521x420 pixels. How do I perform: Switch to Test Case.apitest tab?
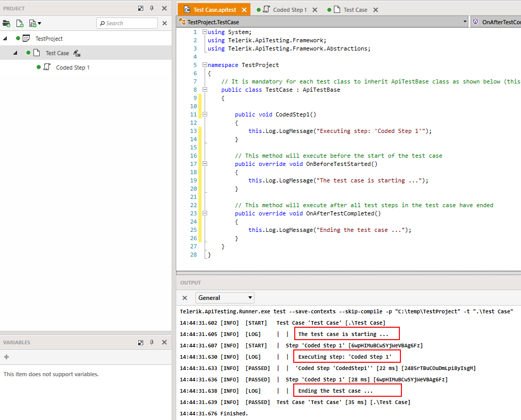[x=215, y=10]
